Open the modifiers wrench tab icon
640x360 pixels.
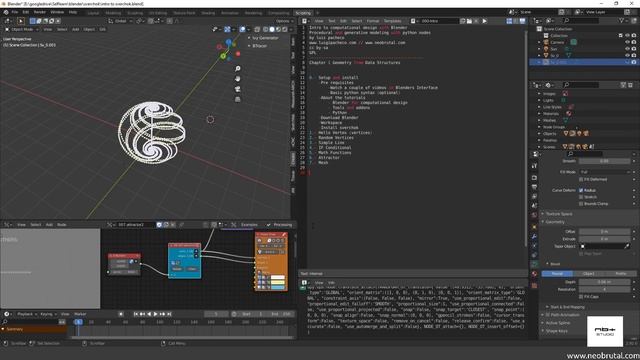click(534, 236)
